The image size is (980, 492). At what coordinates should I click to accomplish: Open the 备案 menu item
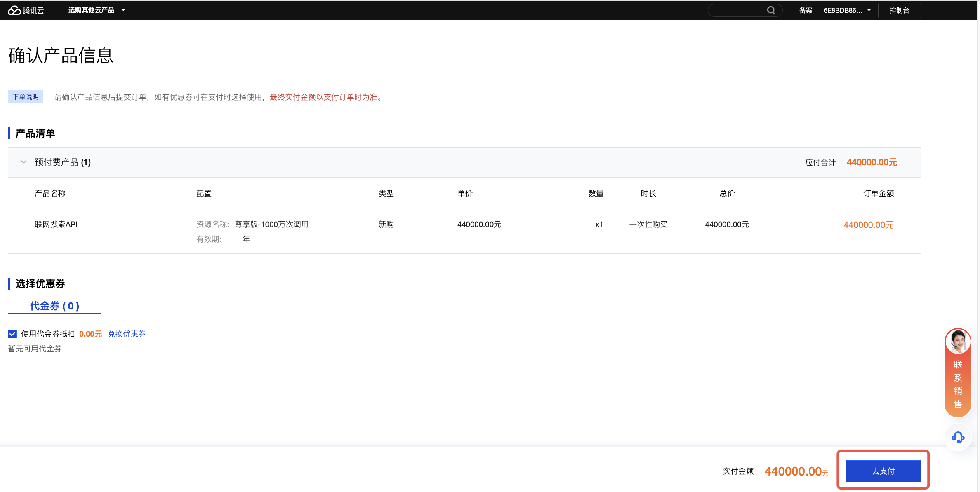pos(805,10)
